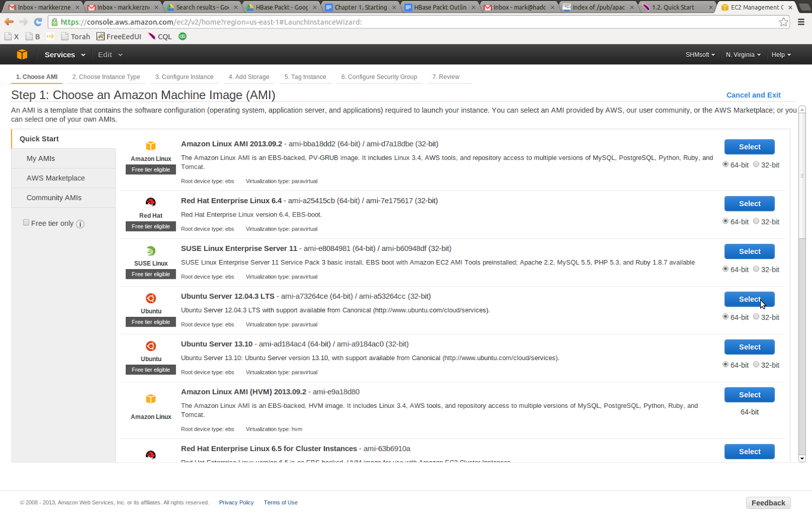
Task: Open the Privacy Policy link
Action: (x=236, y=502)
